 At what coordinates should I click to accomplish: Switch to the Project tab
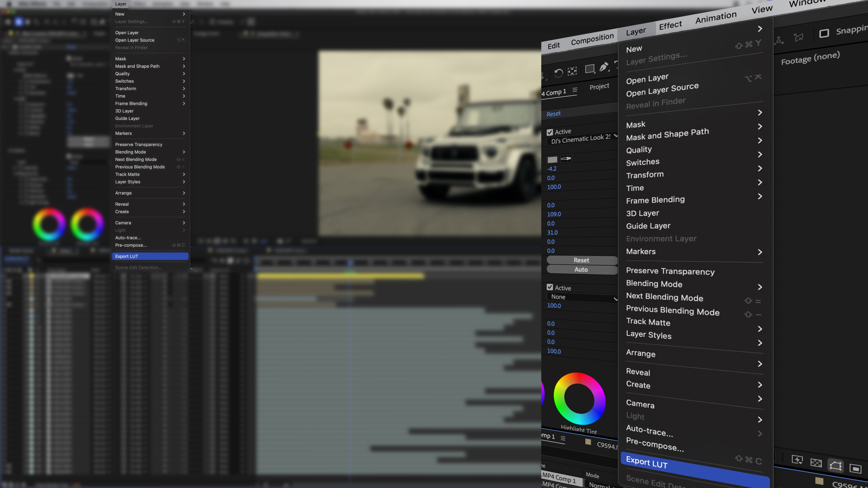pos(599,87)
